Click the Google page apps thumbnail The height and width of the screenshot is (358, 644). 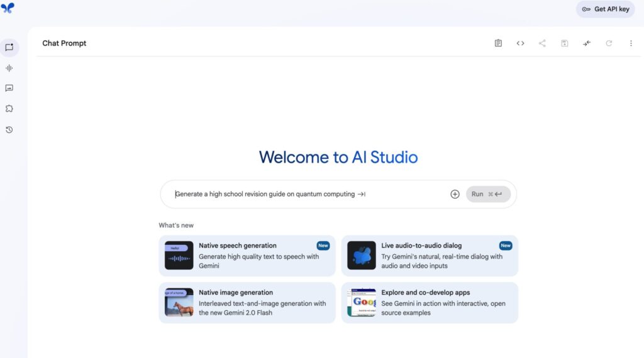point(362,303)
